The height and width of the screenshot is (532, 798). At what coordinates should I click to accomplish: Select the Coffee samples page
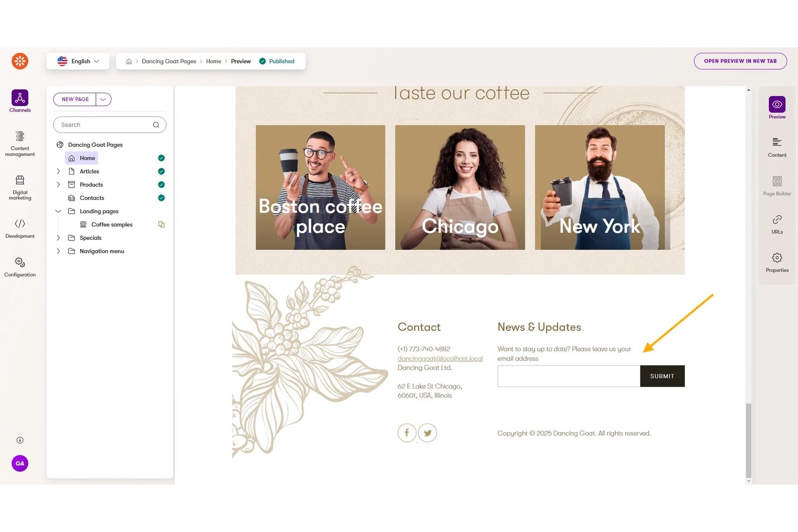coord(112,225)
